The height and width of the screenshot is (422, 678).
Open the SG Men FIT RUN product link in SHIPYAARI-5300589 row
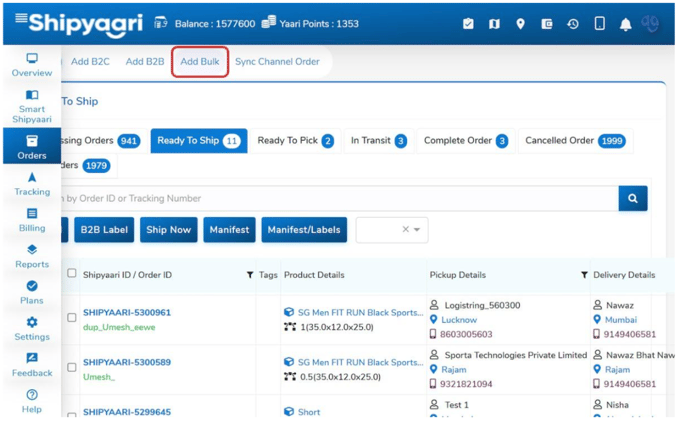click(x=360, y=362)
